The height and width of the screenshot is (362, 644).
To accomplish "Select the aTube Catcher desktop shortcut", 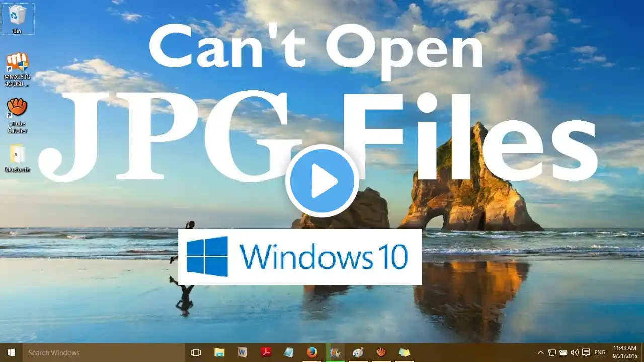I will (17, 116).
